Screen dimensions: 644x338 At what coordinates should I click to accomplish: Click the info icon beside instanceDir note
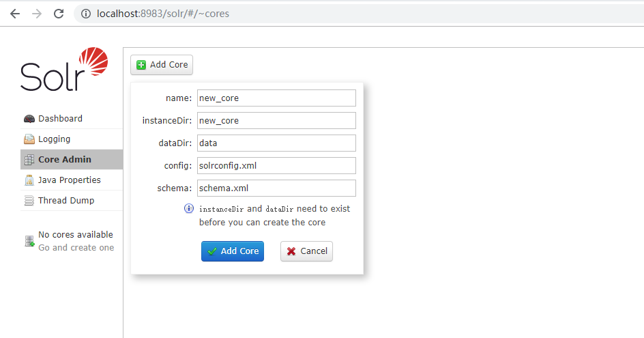pyautogui.click(x=188, y=208)
